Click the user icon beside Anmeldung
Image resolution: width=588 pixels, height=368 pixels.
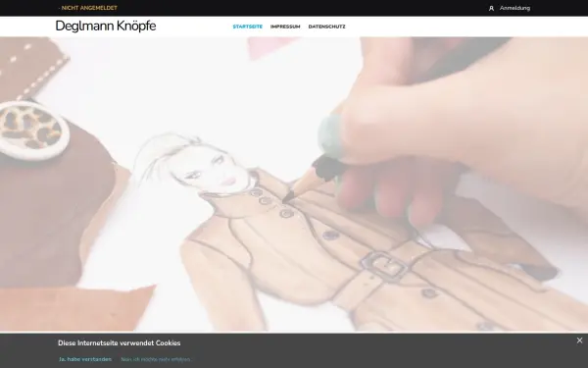[x=491, y=8]
